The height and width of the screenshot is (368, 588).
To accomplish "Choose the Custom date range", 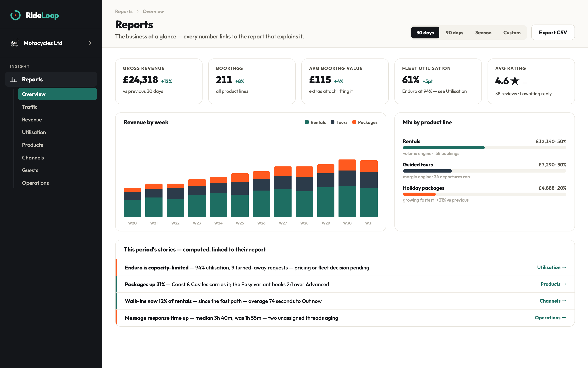I will [x=512, y=32].
